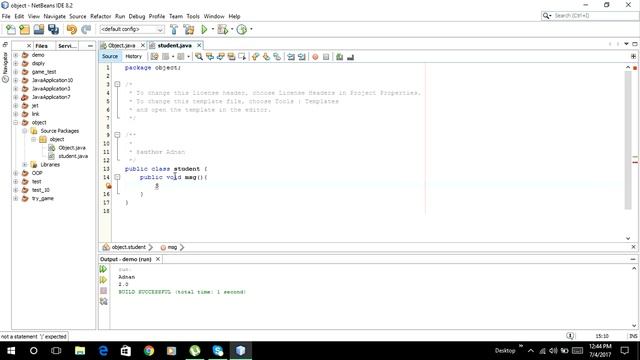Open the default config dropdown
Viewport: 640px width, 360px height.
point(132,29)
